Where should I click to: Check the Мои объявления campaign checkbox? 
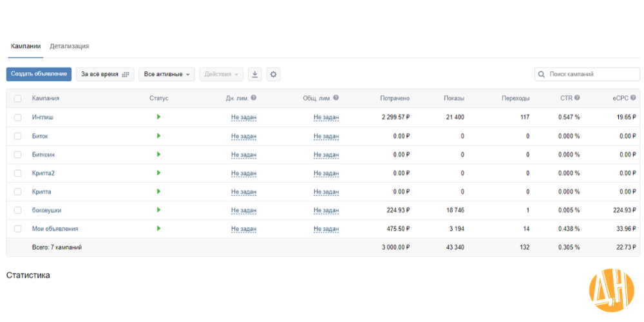point(17,229)
